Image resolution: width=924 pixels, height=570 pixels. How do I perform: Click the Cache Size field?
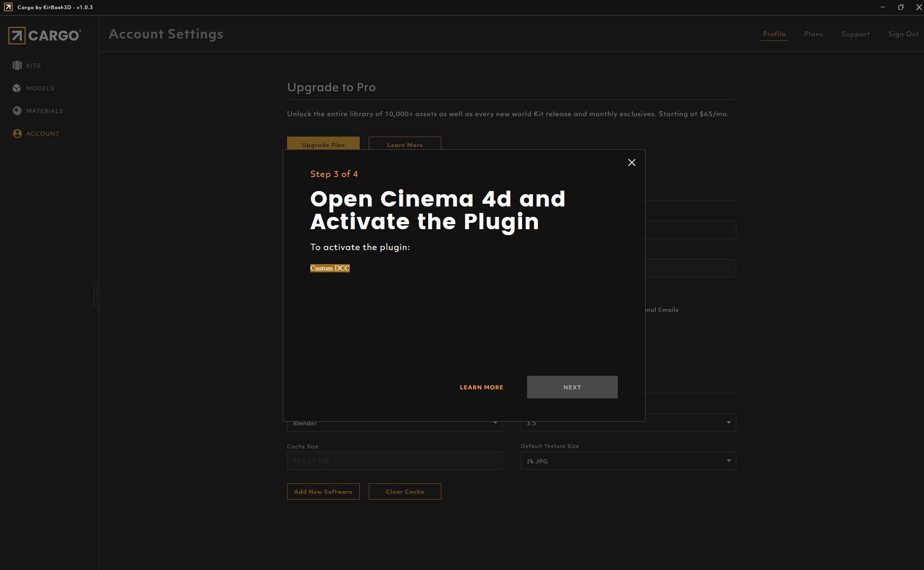(394, 461)
